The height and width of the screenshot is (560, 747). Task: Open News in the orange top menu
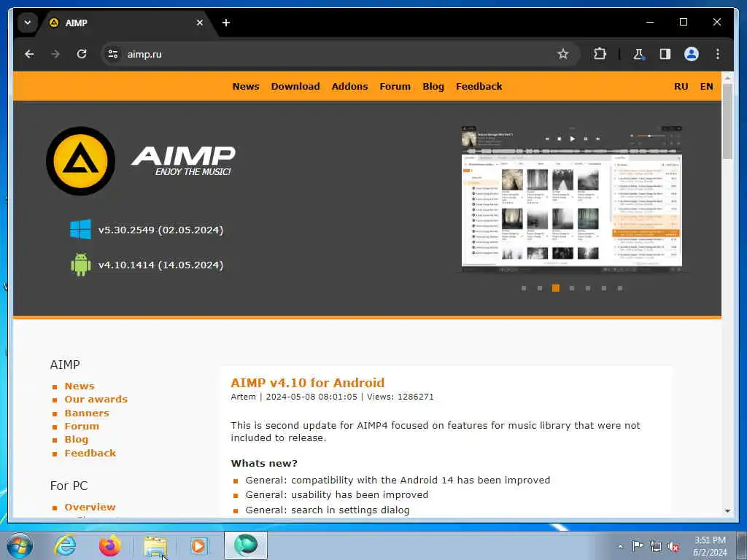pyautogui.click(x=246, y=87)
